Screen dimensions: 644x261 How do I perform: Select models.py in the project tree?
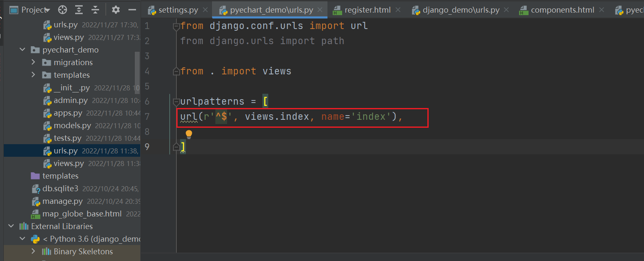(71, 125)
